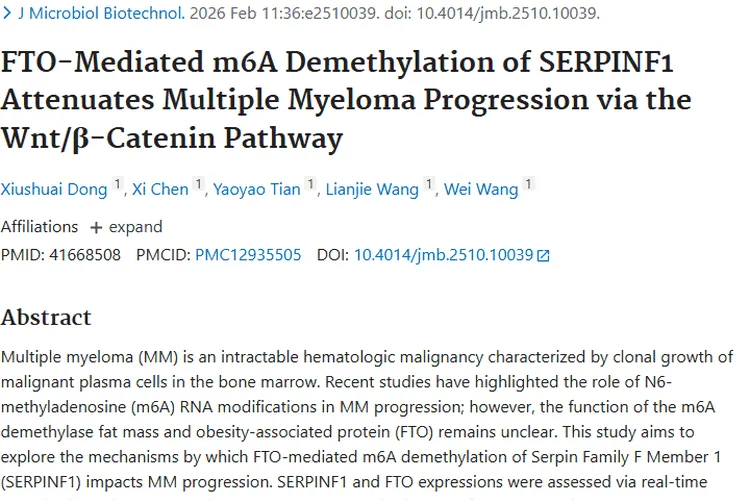Click affiliation superscript after Wei Wang
750x500 pixels.
click(529, 184)
